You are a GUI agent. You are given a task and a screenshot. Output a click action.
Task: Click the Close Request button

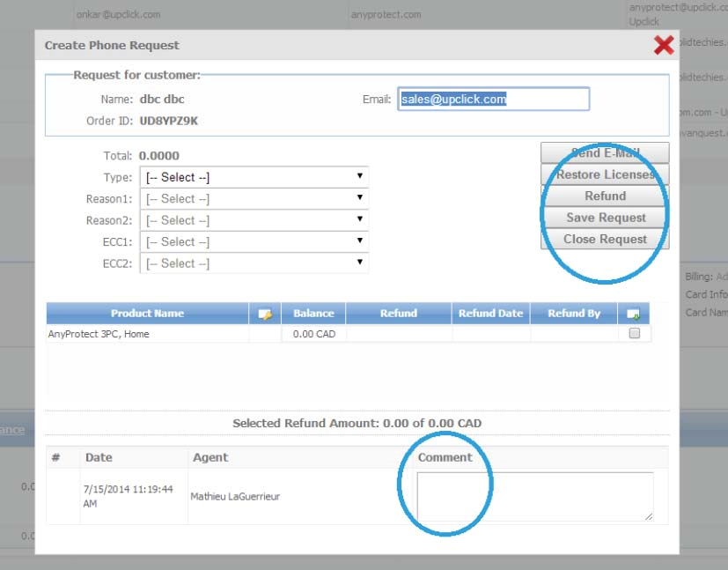point(604,239)
